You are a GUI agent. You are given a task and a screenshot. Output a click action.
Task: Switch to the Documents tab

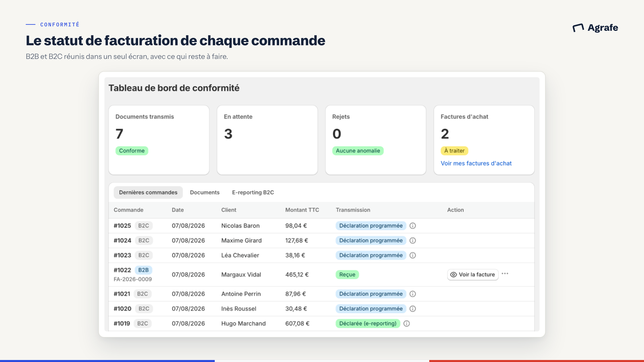pos(205,192)
